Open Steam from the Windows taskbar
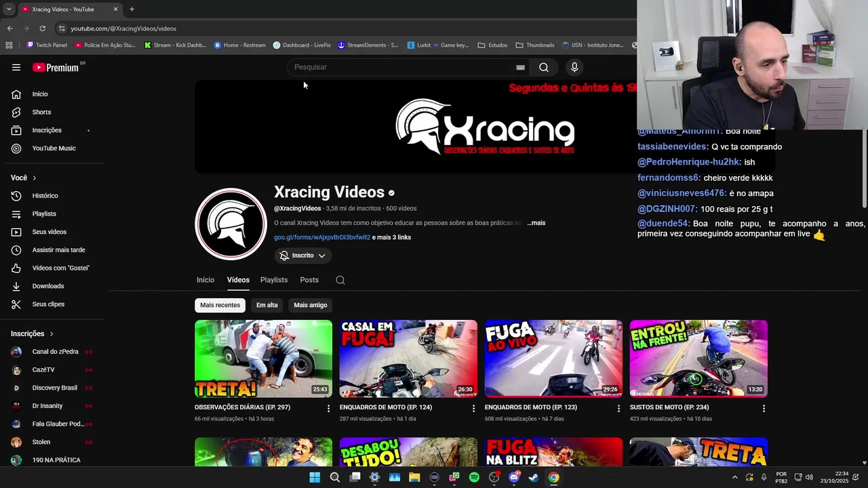The width and height of the screenshot is (868, 488). click(x=534, y=477)
